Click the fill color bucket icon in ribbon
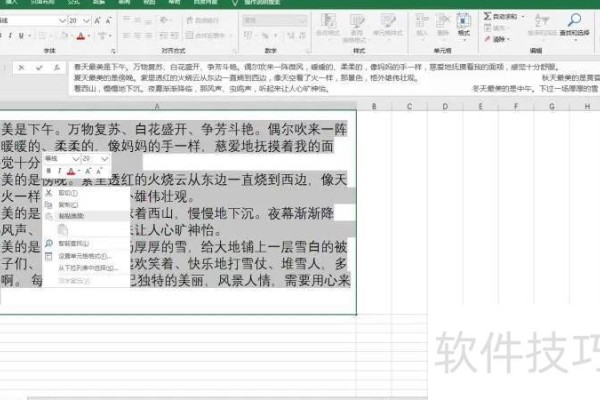 pyautogui.click(x=64, y=36)
